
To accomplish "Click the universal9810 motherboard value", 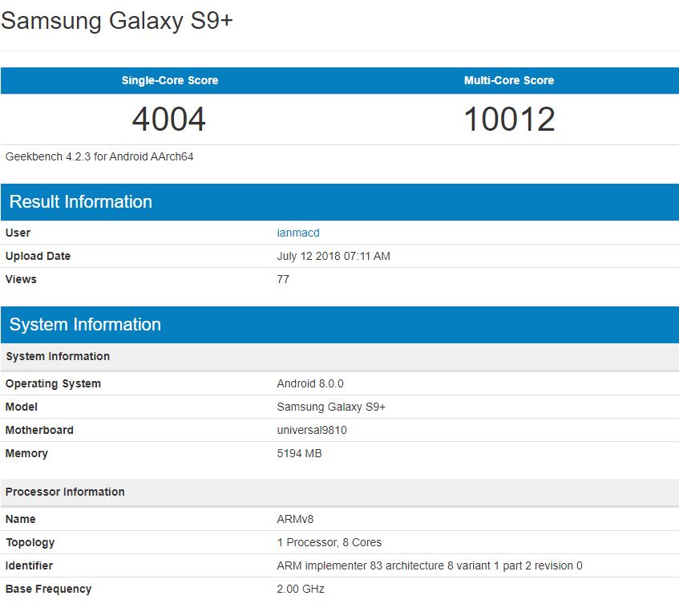I will click(312, 430).
